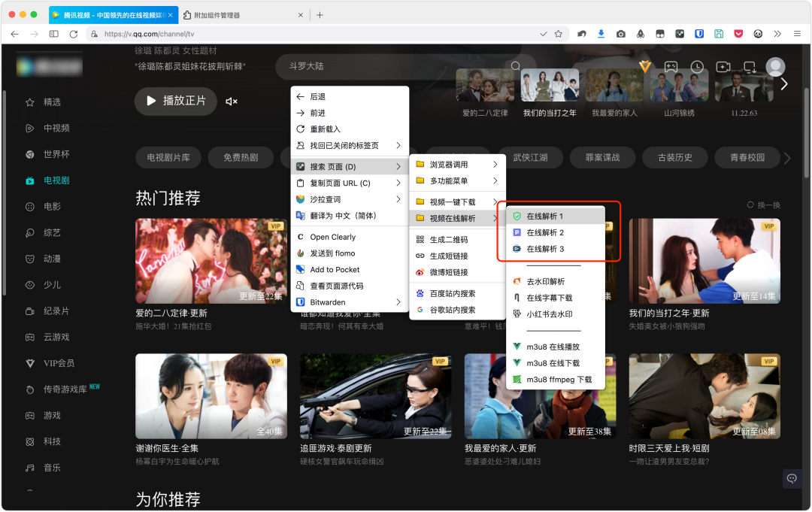Select 在线解析 3 option
Screen dimensions: 812x512
click(x=556, y=249)
